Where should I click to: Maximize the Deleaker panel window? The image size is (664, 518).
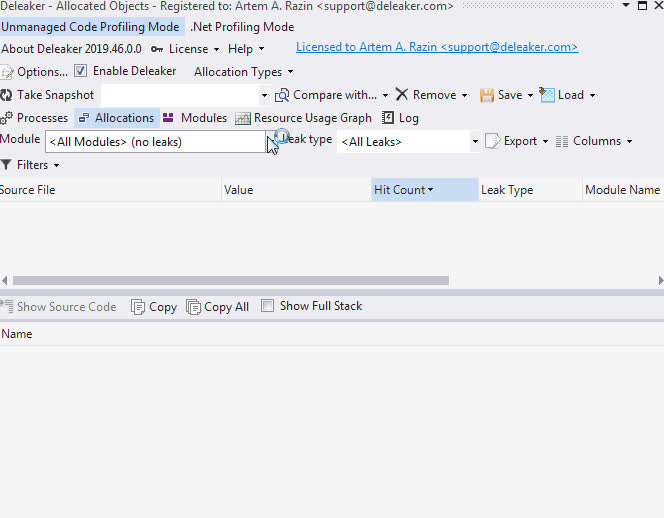642,5
